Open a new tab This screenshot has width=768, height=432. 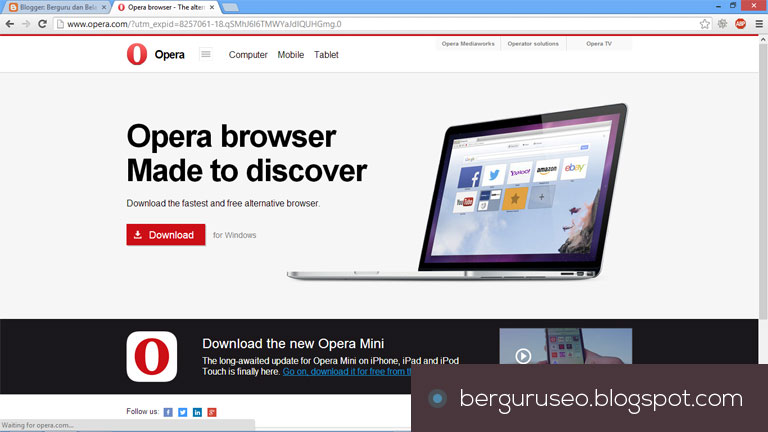[x=230, y=7]
